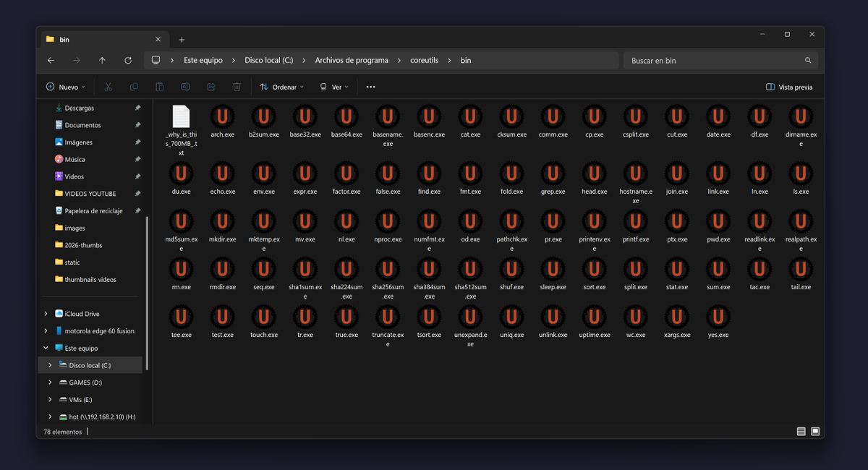Select the yes.exe file icon
The width and height of the screenshot is (868, 470).
click(x=718, y=317)
